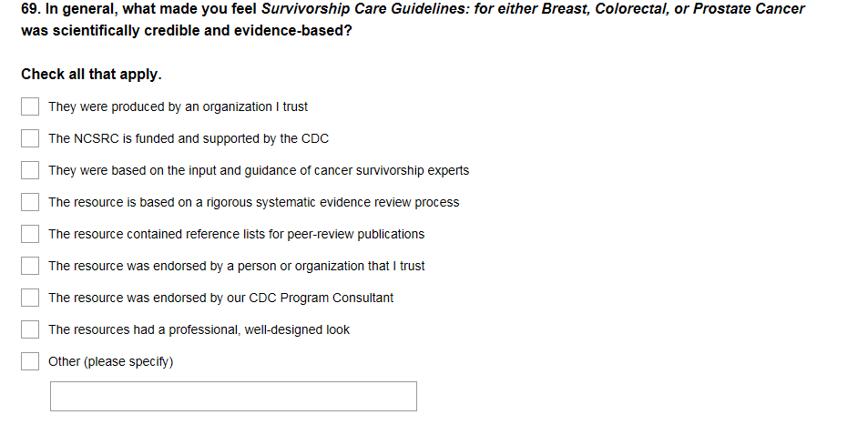Viewport: 868px width, 435px height.
Task: Check the reference lists for peer-review publications box
Action: [x=31, y=235]
